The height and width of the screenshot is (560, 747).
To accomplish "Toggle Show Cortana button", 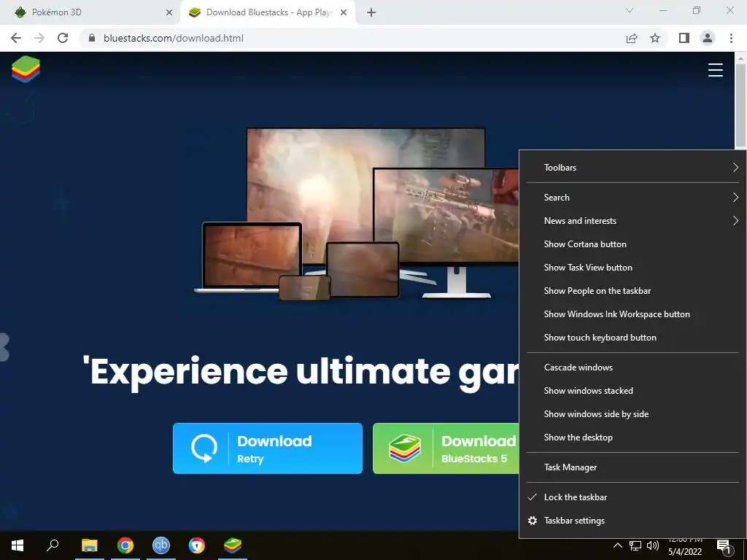I will [x=632, y=244].
